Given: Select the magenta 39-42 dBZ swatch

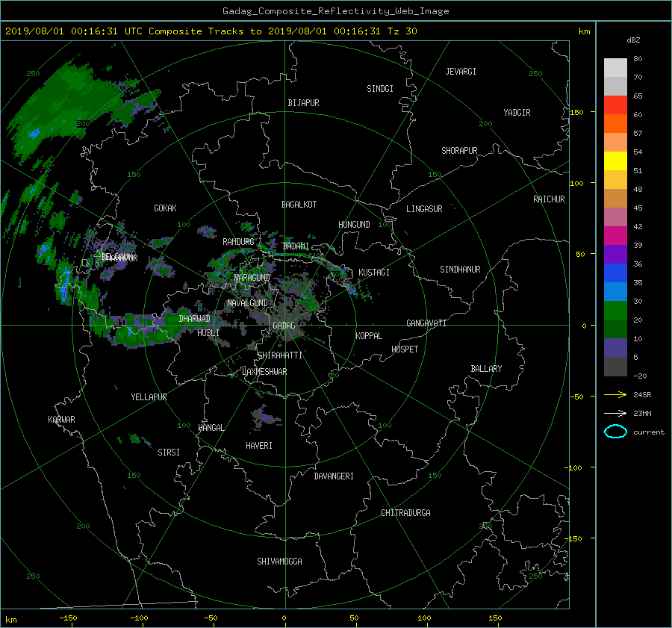Looking at the screenshot, I should (615, 236).
